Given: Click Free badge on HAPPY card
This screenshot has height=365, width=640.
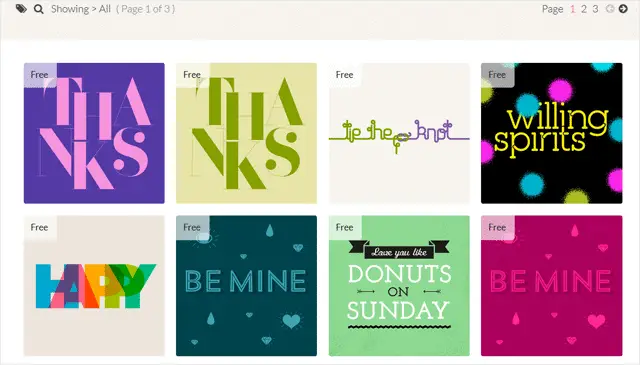Looking at the screenshot, I should (x=40, y=227).
